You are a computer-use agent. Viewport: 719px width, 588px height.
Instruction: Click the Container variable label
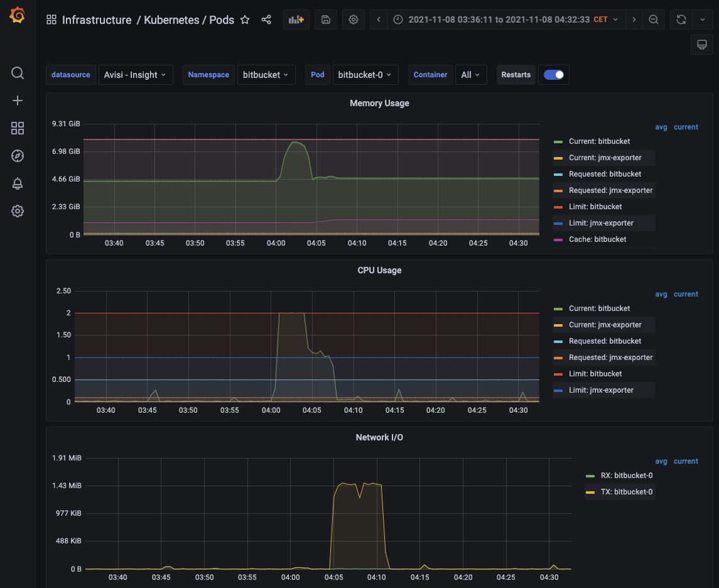pyautogui.click(x=430, y=75)
